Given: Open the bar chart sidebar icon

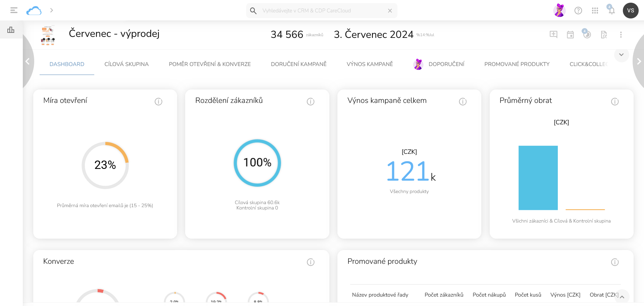Looking at the screenshot, I should coord(11,30).
